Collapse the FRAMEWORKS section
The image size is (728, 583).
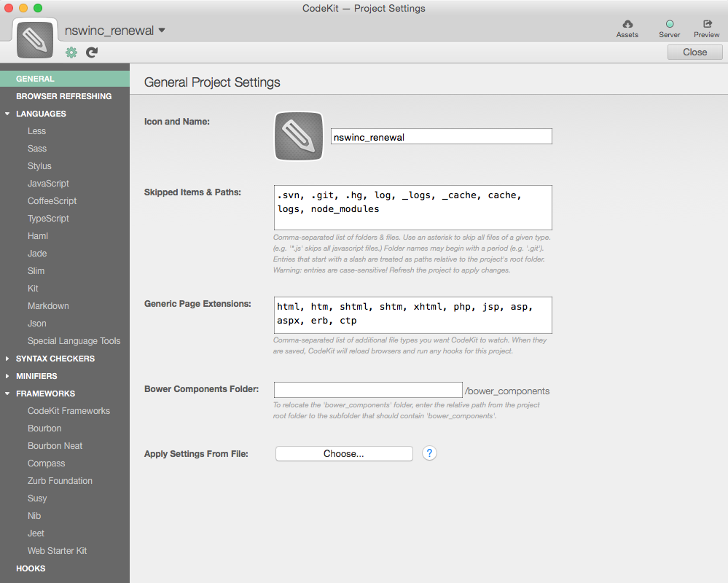(7, 394)
